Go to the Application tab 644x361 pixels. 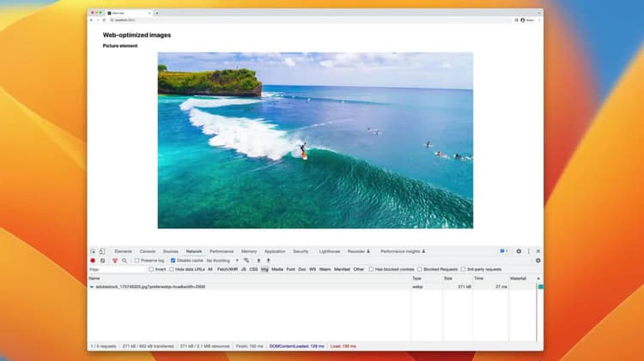click(275, 251)
